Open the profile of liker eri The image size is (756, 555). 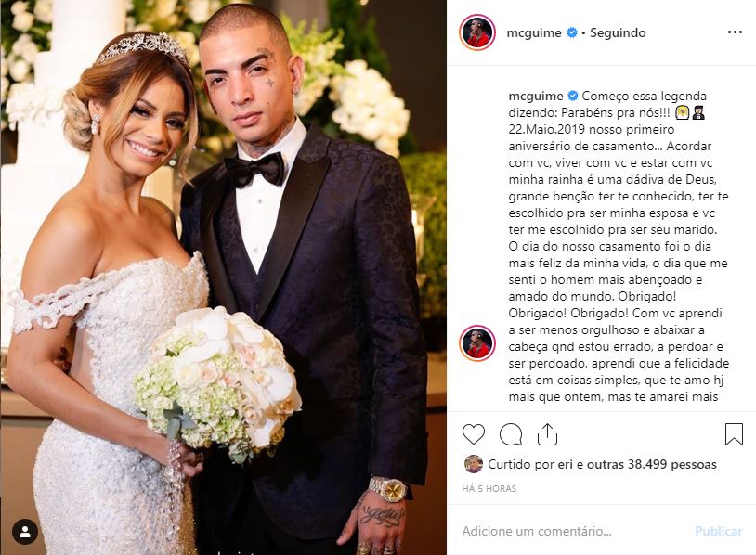(x=565, y=464)
